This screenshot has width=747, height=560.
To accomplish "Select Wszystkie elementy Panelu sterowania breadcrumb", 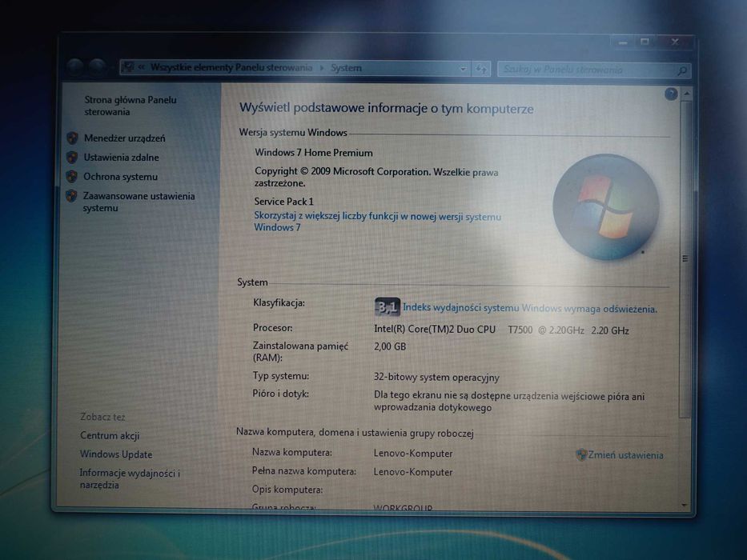I will [x=231, y=68].
